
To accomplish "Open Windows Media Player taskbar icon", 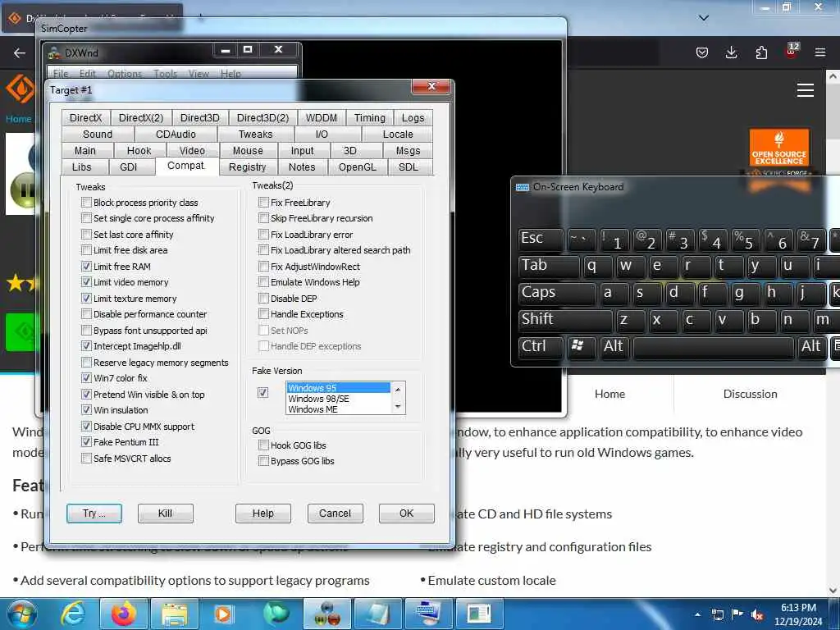I will tap(223, 614).
